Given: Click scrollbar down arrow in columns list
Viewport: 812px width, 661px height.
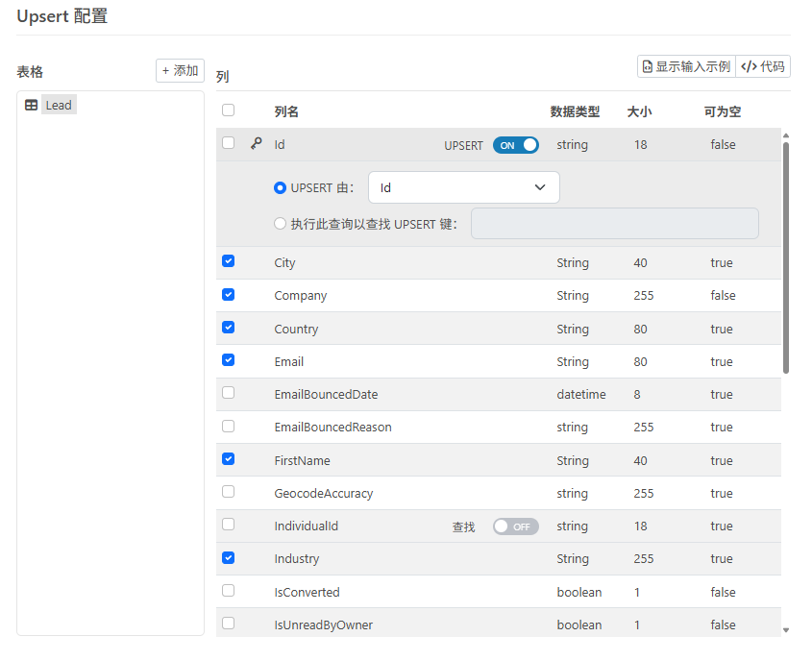Looking at the screenshot, I should point(786,630).
